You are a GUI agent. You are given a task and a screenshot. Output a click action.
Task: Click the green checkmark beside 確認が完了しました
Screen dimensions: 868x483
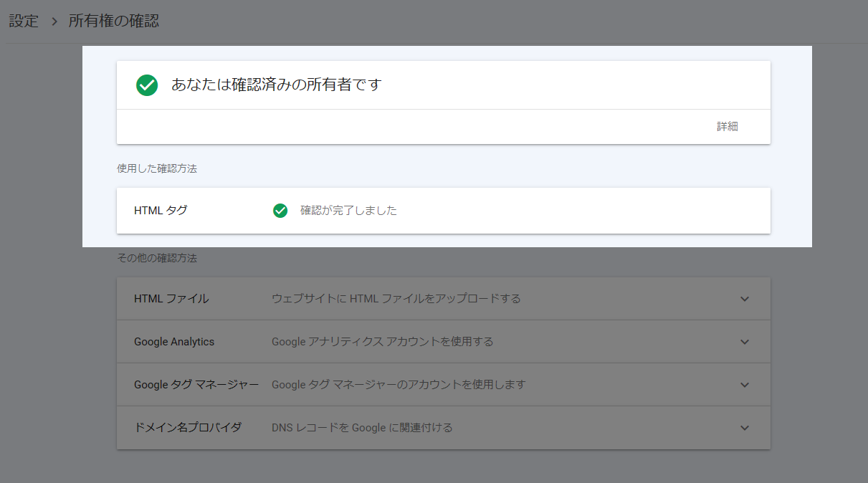click(x=280, y=211)
